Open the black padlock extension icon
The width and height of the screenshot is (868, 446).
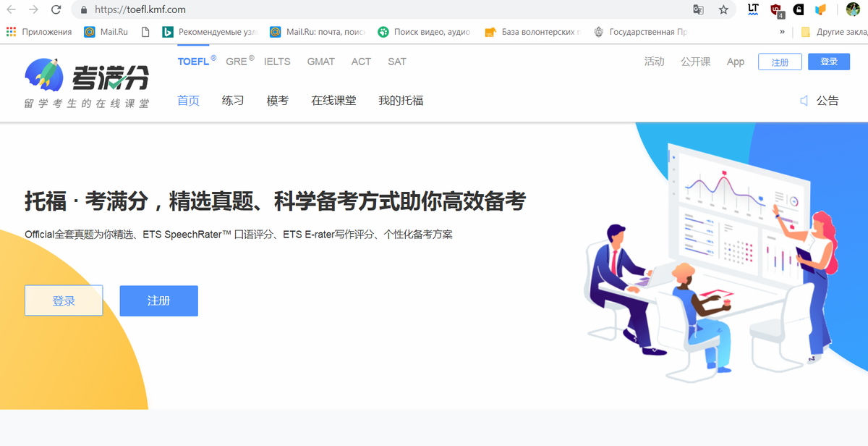(x=799, y=10)
